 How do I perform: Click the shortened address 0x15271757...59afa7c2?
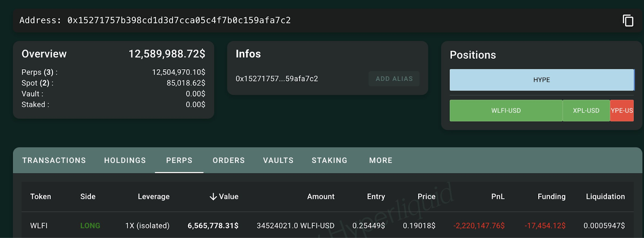277,79
